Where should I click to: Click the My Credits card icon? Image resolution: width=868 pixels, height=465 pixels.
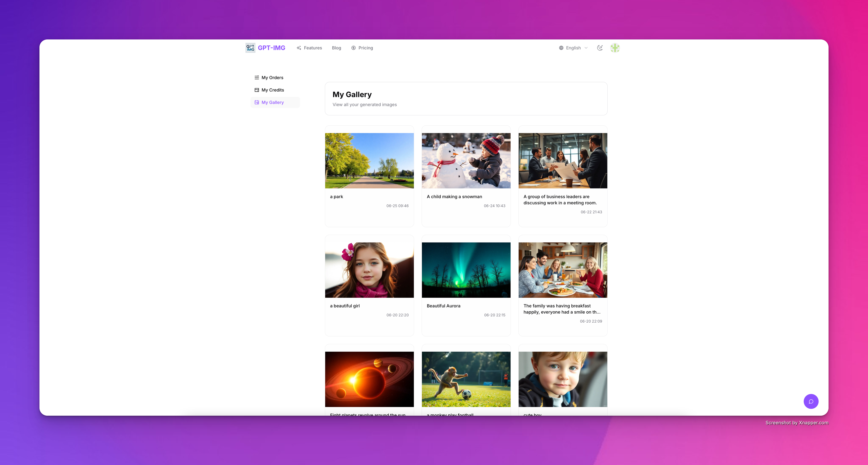tap(256, 90)
